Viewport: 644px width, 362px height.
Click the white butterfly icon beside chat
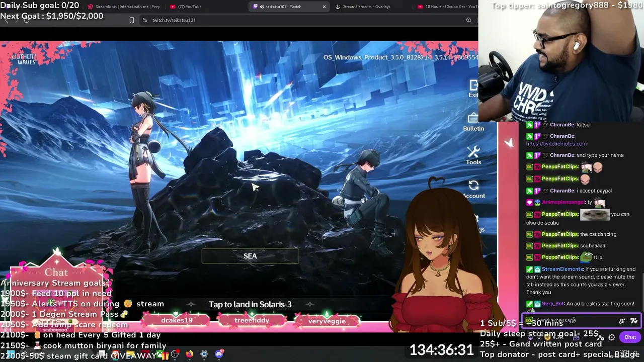tap(509, 143)
